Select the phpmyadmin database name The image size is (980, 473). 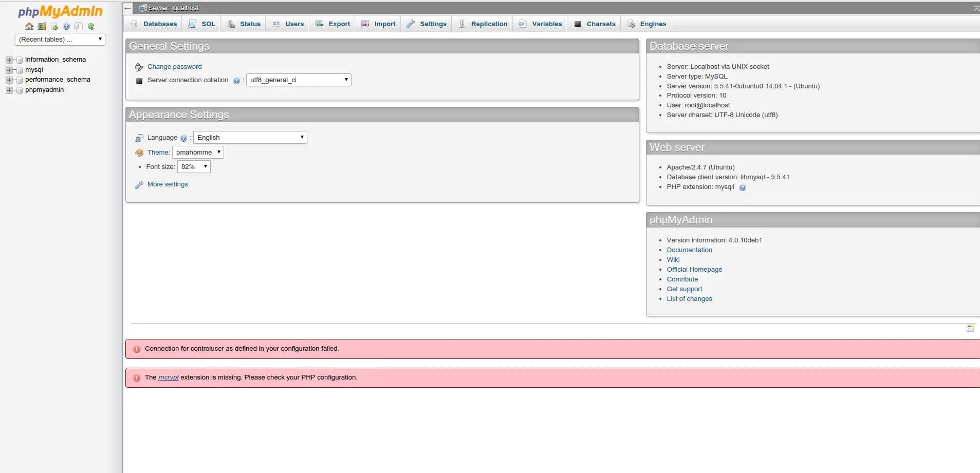[x=45, y=90]
